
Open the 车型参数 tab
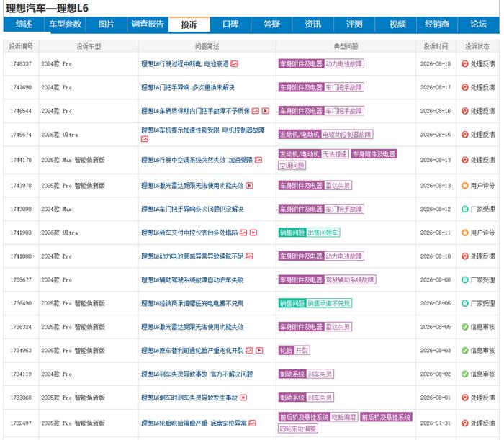coord(65,24)
